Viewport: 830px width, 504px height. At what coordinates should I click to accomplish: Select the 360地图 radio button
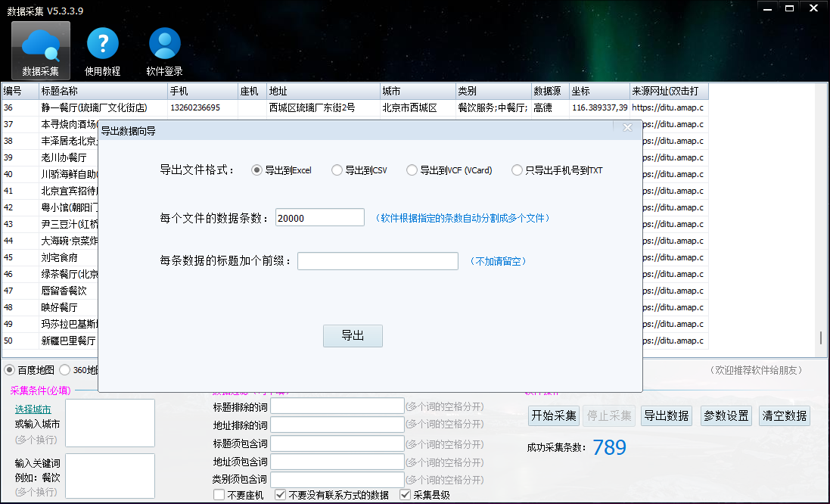79,369
